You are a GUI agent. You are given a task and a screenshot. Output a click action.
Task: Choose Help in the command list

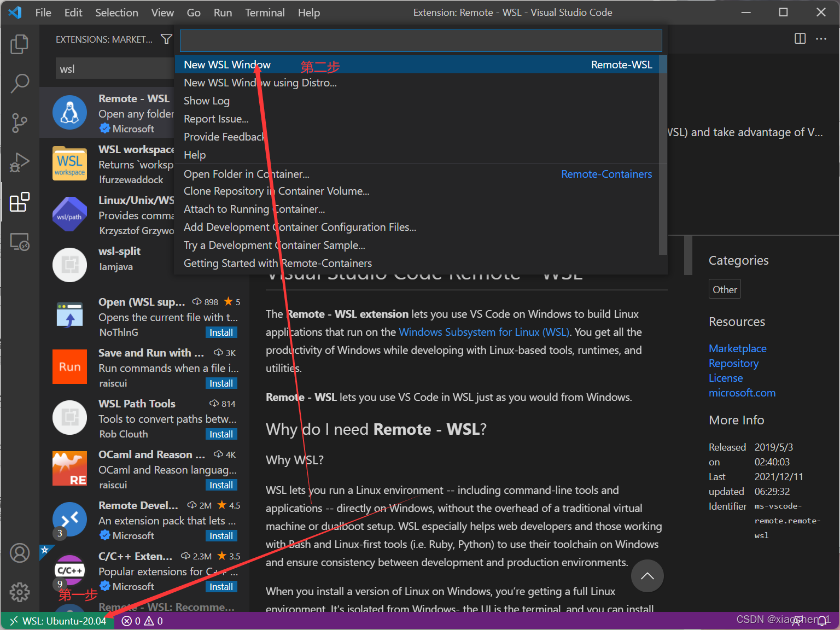(418, 155)
